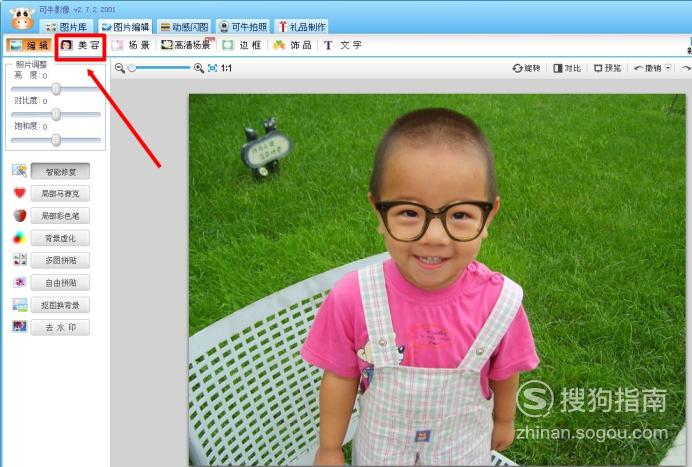Viewport: 692px width, 467px height.
Task: Click the zoom in magnifier icon
Action: tap(199, 68)
